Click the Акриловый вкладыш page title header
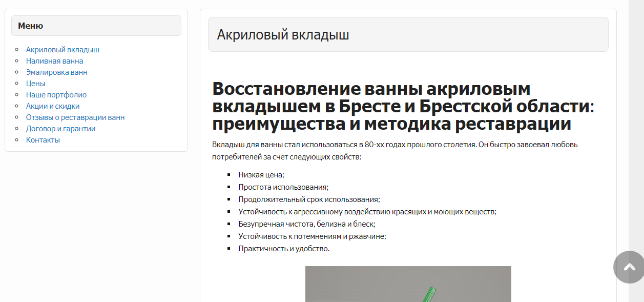Viewport: 644px width, 302px height. (408, 34)
